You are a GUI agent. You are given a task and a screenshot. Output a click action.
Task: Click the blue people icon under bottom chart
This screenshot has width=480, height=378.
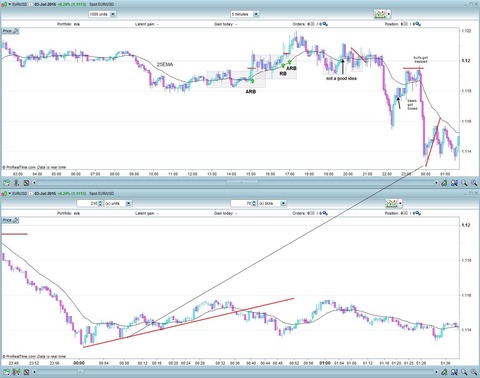(x=454, y=372)
